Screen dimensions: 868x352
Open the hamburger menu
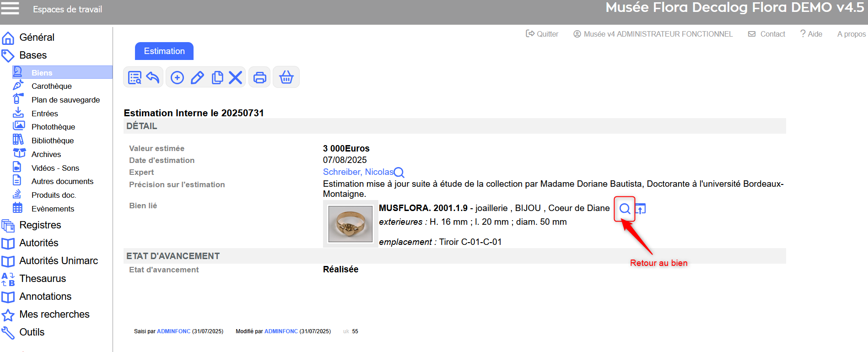10,8
